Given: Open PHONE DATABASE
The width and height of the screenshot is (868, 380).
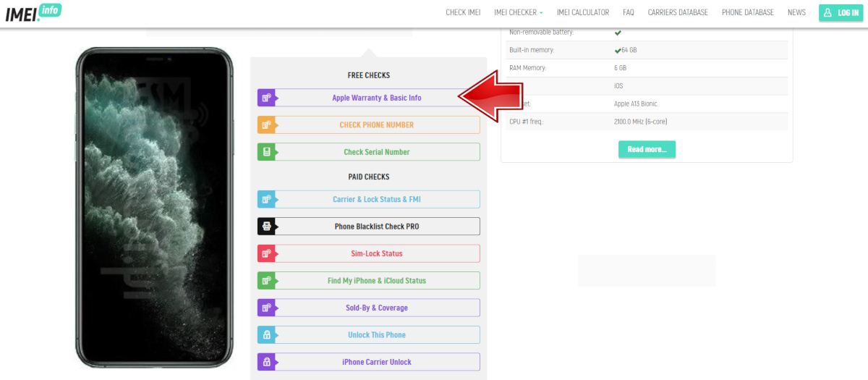Looking at the screenshot, I should click(748, 12).
